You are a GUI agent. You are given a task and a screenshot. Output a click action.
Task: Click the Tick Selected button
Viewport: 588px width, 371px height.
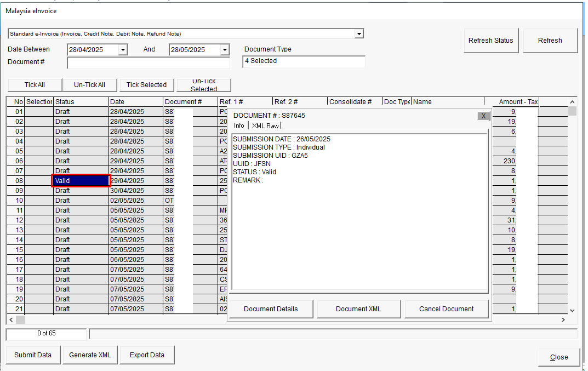pyautogui.click(x=146, y=85)
